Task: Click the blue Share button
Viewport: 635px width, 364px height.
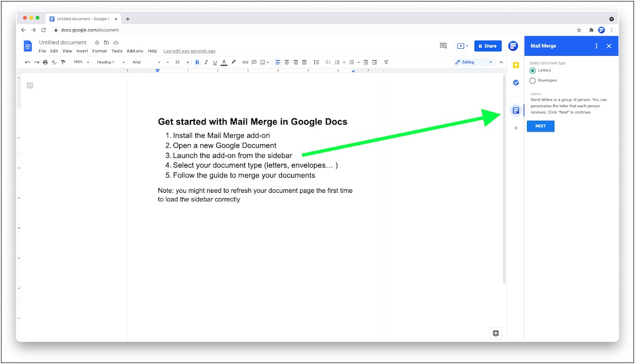Action: point(488,46)
